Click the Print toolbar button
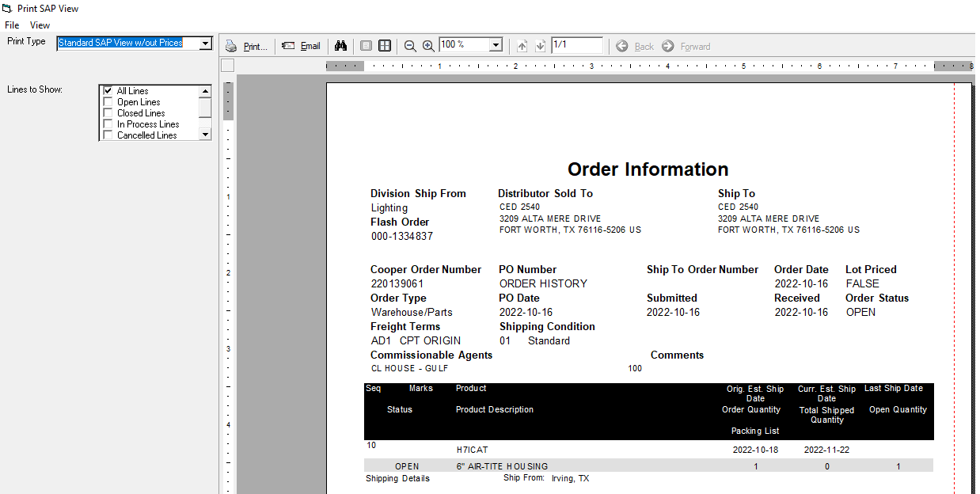This screenshot has height=494, width=980. coord(246,46)
